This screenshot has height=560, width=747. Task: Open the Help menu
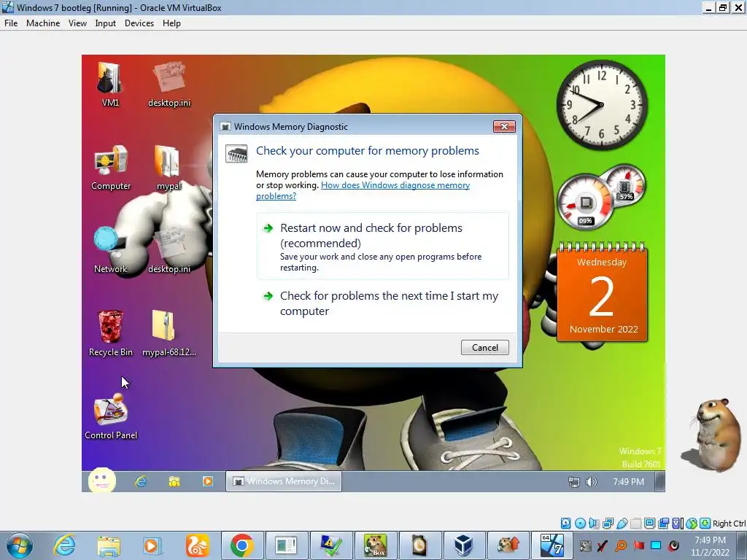point(171,23)
